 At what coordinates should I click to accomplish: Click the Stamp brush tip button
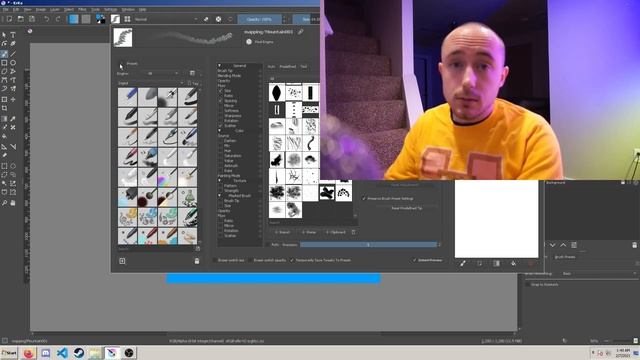click(x=309, y=232)
